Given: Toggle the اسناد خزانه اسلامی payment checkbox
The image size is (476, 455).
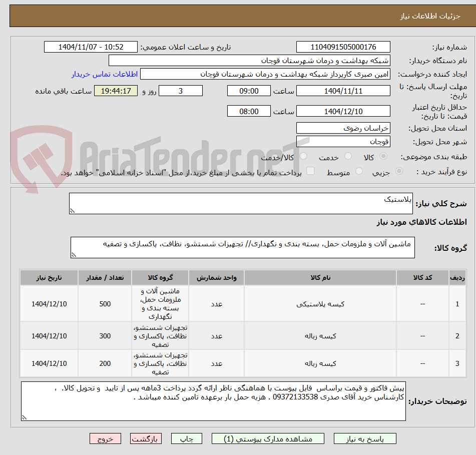Looking at the screenshot, I should coord(310,171).
